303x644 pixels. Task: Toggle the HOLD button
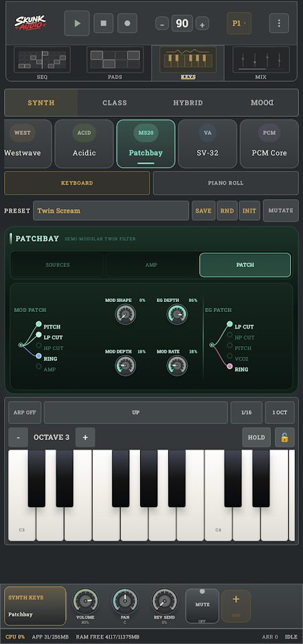coord(256,437)
